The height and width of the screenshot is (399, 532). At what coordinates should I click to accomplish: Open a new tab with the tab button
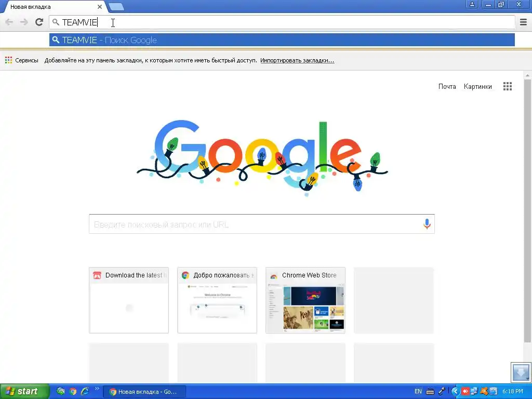(116, 7)
